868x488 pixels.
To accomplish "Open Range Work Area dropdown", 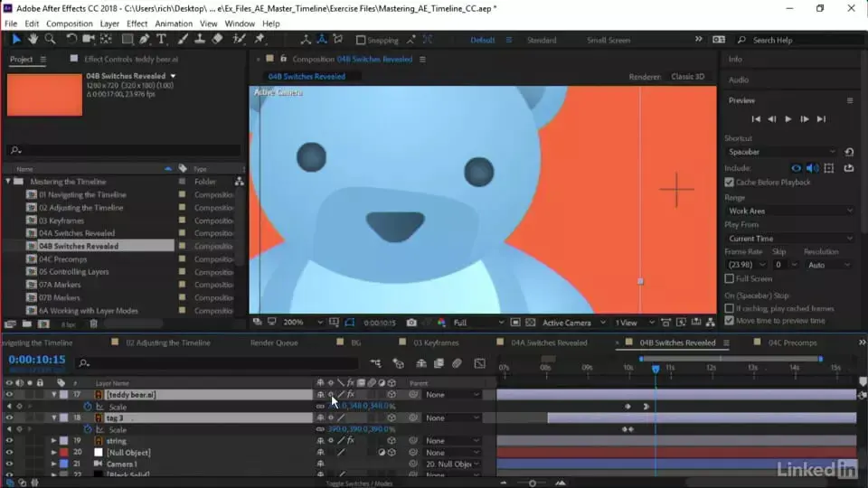I will point(790,211).
